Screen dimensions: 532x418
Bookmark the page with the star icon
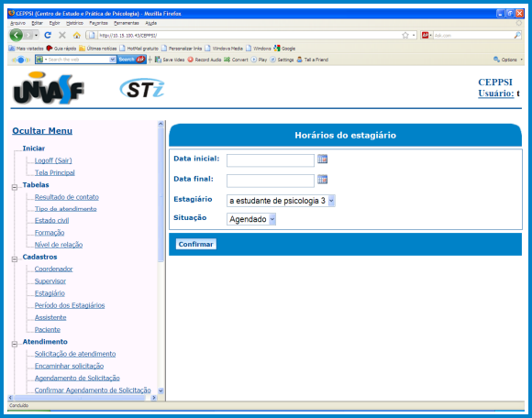pos(405,35)
